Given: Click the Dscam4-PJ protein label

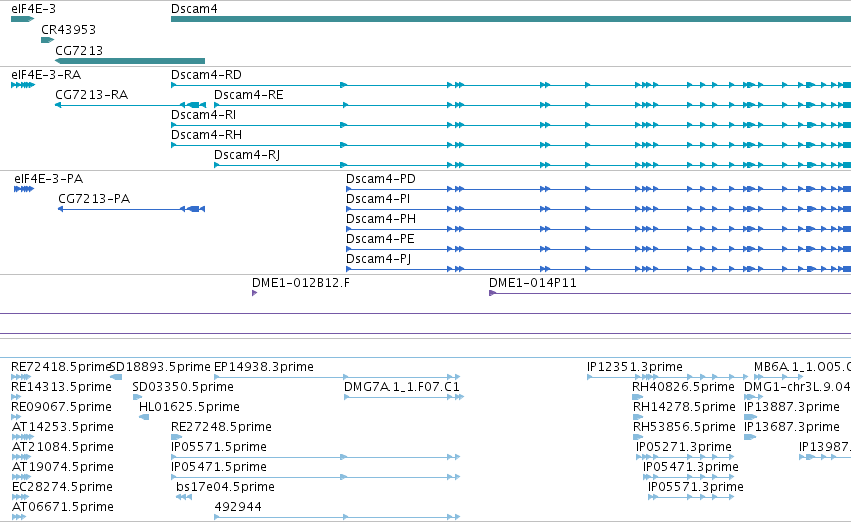Looking at the screenshot, I should coord(378,259).
